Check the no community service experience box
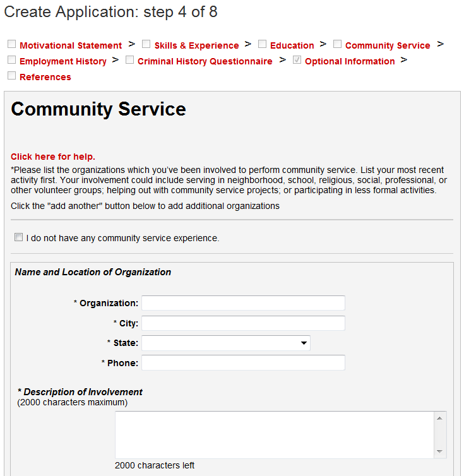Image resolution: width=464 pixels, height=476 pixels. click(x=18, y=238)
